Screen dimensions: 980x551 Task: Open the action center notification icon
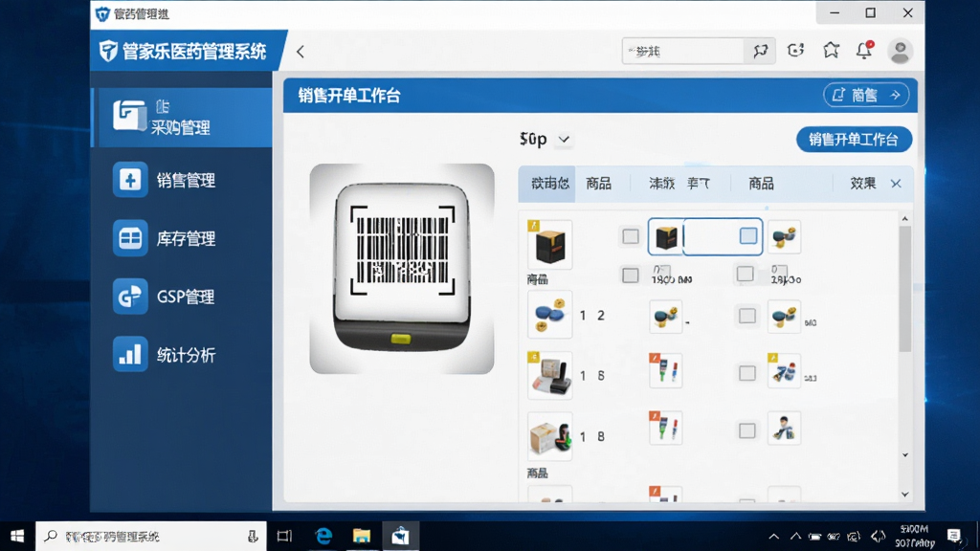[x=954, y=536]
